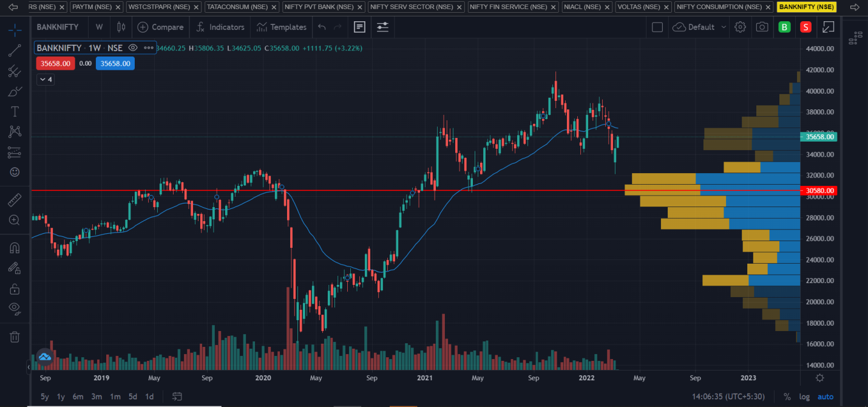Open the layout selection square icon
This screenshot has height=407, width=868.
[x=657, y=27]
